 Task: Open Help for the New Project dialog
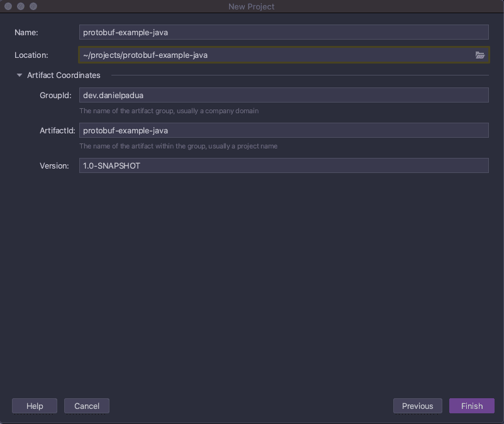pos(35,406)
